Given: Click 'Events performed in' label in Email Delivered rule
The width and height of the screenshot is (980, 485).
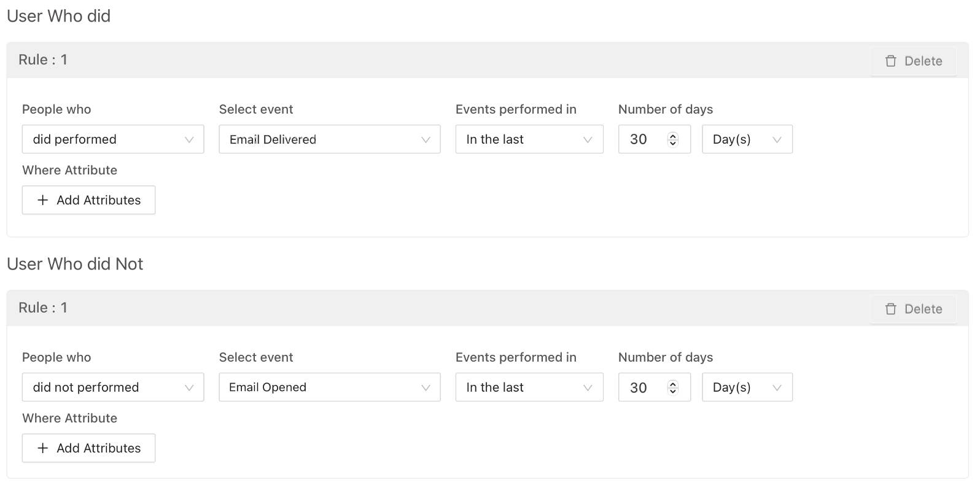Looking at the screenshot, I should [516, 109].
